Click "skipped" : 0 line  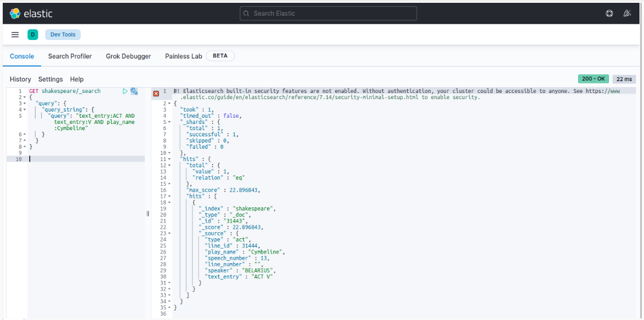pyautogui.click(x=208, y=141)
